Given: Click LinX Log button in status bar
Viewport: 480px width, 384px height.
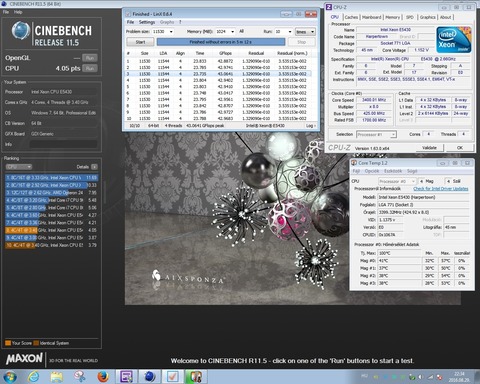Looking at the screenshot, I should [x=310, y=126].
